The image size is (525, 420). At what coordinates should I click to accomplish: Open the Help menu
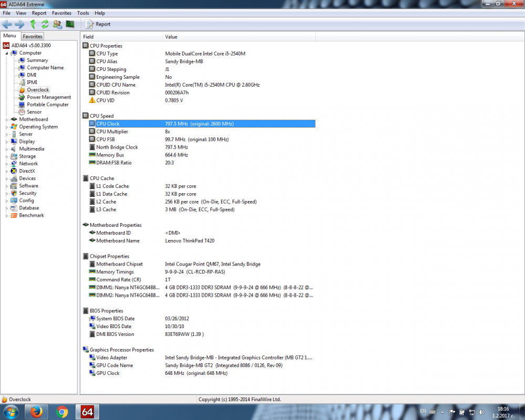coord(100,13)
